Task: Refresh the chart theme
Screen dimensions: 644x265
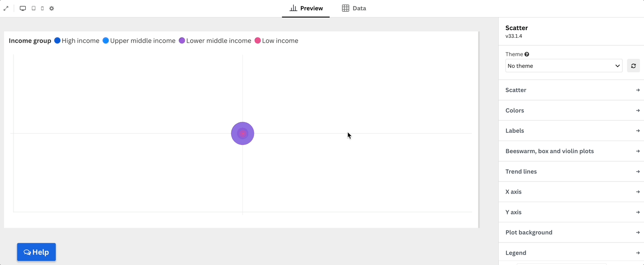Action: [x=633, y=66]
